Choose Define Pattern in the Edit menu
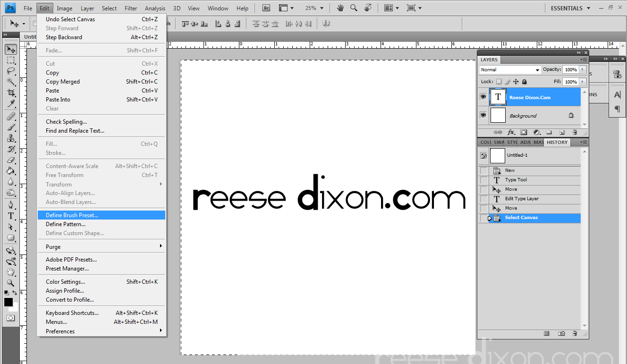This screenshot has height=364, width=627. [102, 224]
